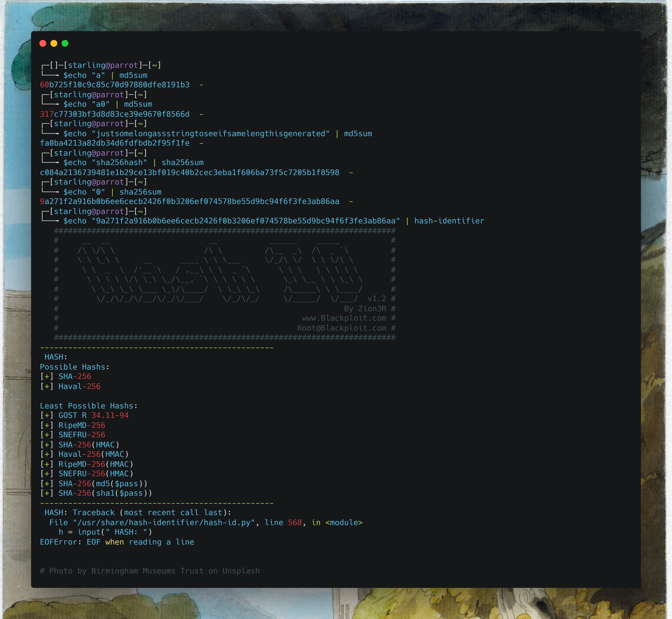Click the Root@Blackploit.com email text
The width and height of the screenshot is (672, 619).
pyautogui.click(x=342, y=328)
